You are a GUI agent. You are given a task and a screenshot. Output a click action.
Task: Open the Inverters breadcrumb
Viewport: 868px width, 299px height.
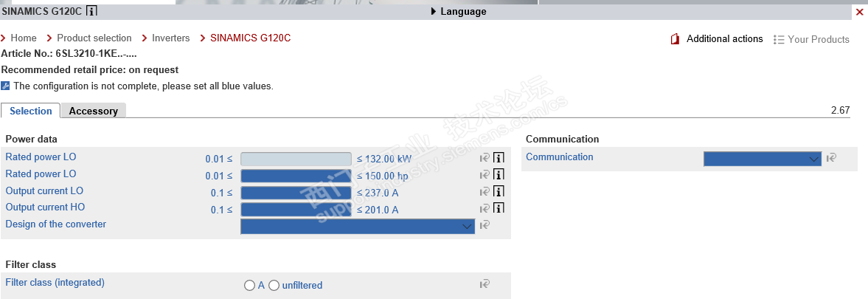coord(170,38)
